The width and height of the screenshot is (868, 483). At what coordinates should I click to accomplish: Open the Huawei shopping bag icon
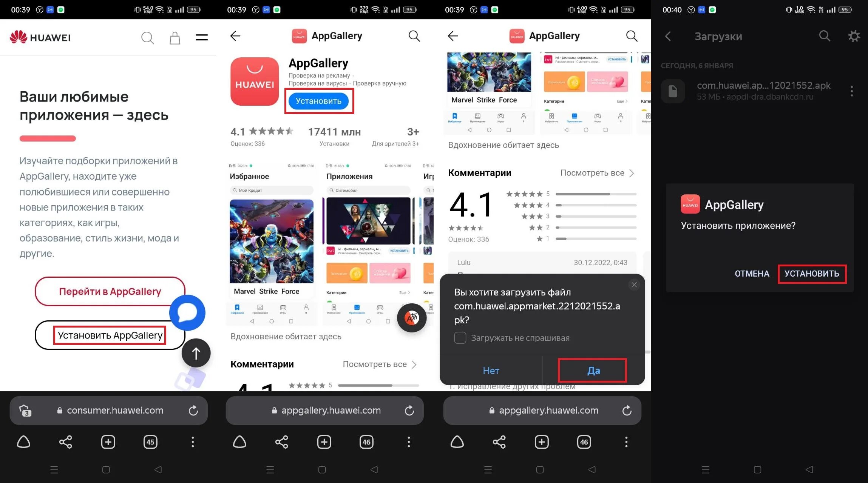(x=175, y=38)
